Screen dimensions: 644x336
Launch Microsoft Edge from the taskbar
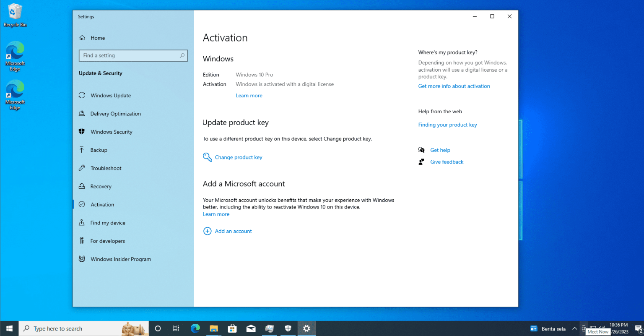point(195,328)
